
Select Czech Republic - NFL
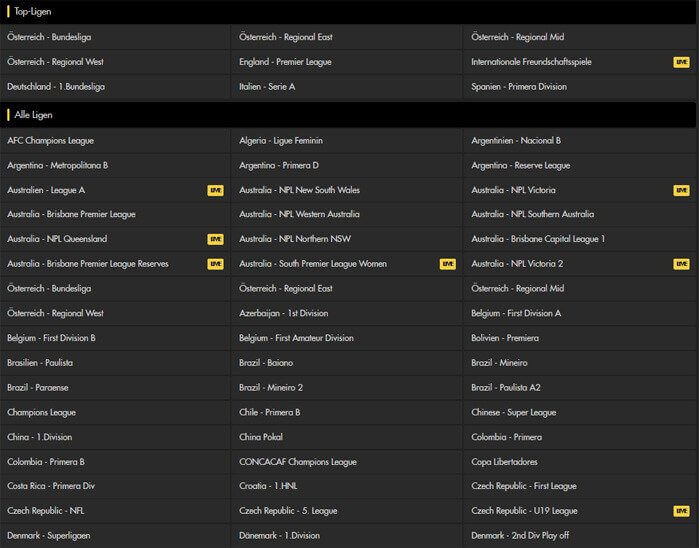[115, 511]
